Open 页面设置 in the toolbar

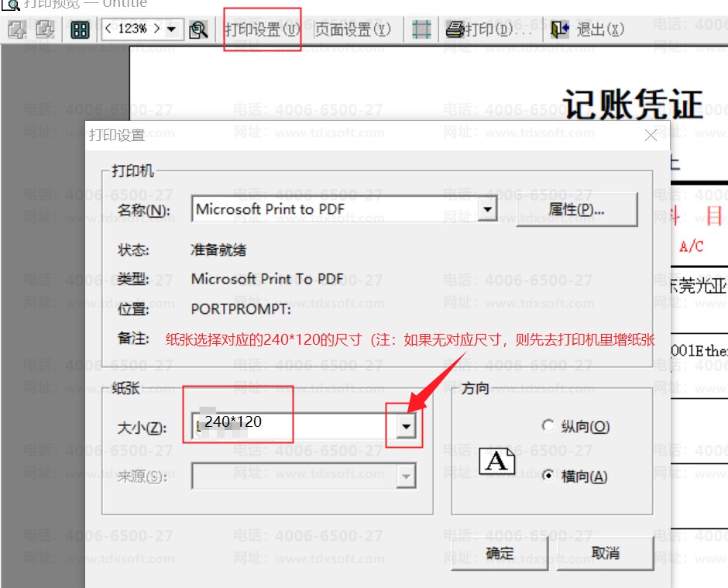pyautogui.click(x=352, y=29)
